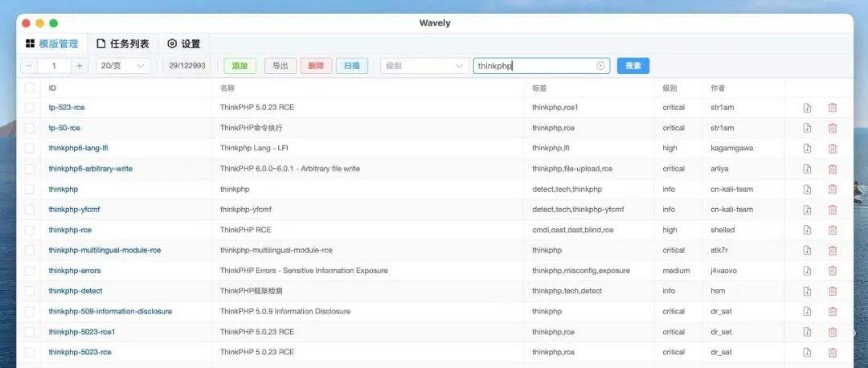Click the 29/122993 result count
The image size is (868, 368).
pyautogui.click(x=187, y=66)
